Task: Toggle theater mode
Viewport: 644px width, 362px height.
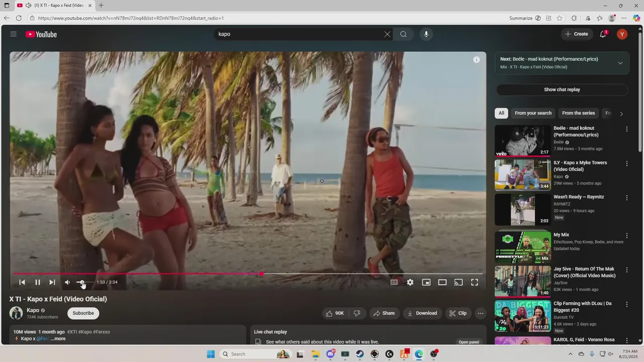Action: click(x=442, y=282)
